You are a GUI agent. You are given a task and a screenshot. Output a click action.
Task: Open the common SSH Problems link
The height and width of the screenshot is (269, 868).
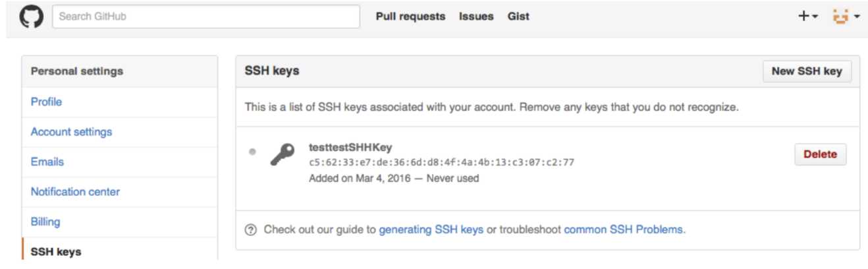point(624,229)
